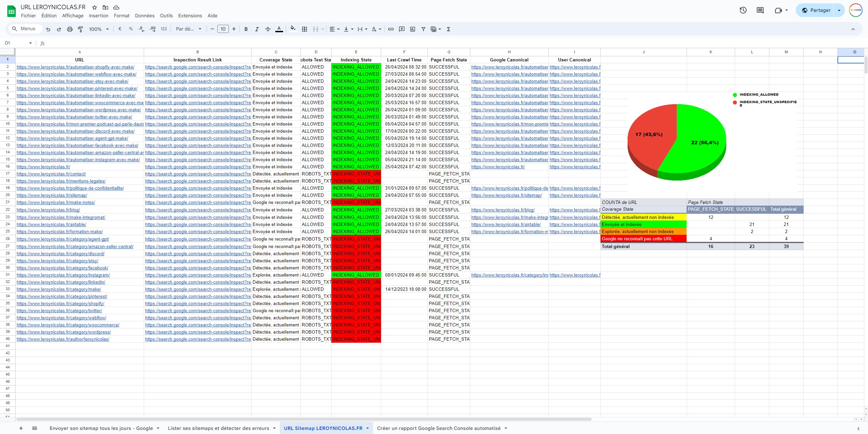The height and width of the screenshot is (434, 868).
Task: Open the Fichier menu
Action: 28,16
